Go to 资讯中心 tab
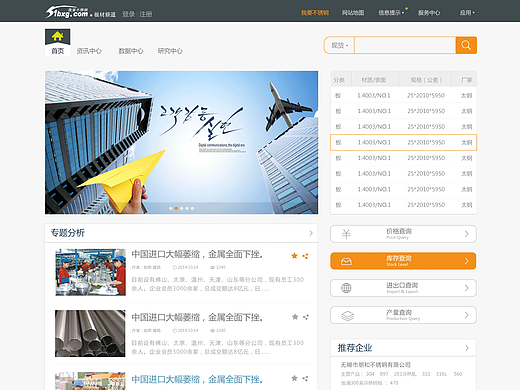 [x=89, y=51]
